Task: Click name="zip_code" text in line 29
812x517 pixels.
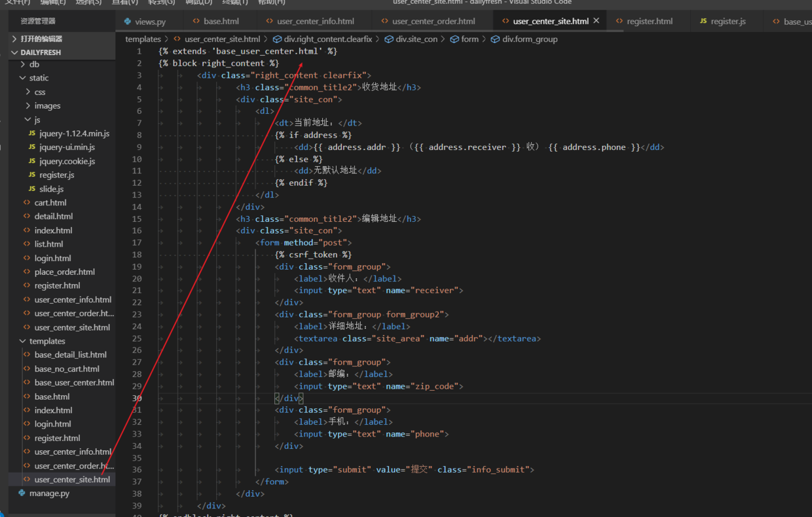Action: click(422, 386)
